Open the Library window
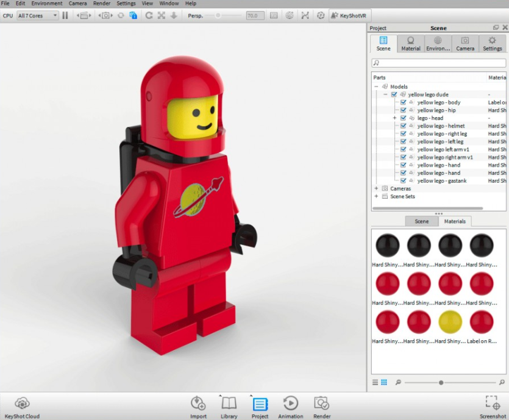Screen dimensions: 509x420 coord(229,408)
